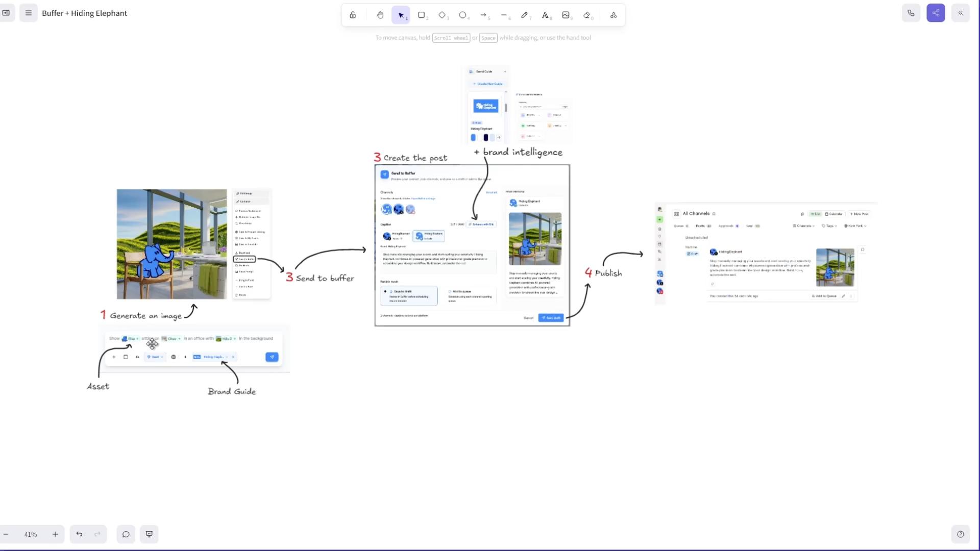Click the purple Share button
Viewport: 980px width, 551px height.
[x=936, y=13]
